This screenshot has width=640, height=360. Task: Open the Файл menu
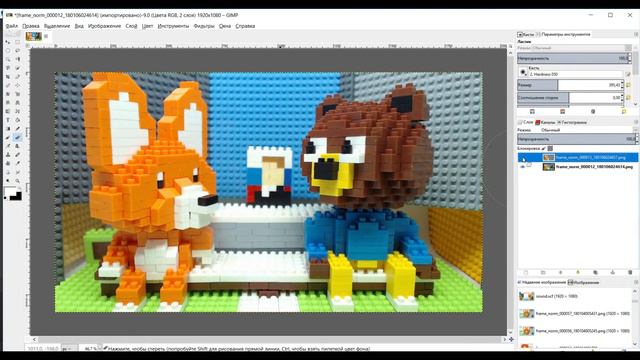click(x=11, y=26)
